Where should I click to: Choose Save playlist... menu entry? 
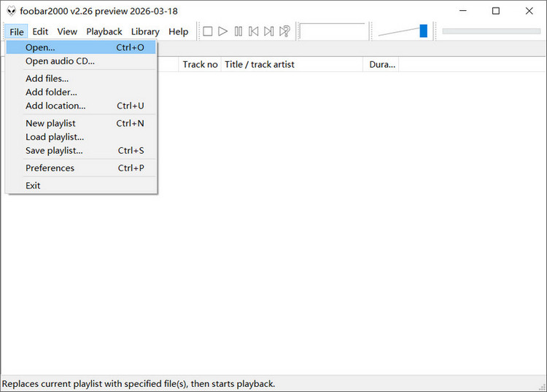pyautogui.click(x=81, y=151)
